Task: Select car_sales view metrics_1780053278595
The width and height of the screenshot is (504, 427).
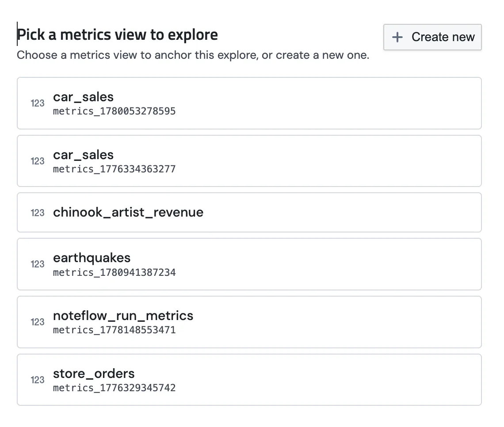Action: pyautogui.click(x=249, y=103)
